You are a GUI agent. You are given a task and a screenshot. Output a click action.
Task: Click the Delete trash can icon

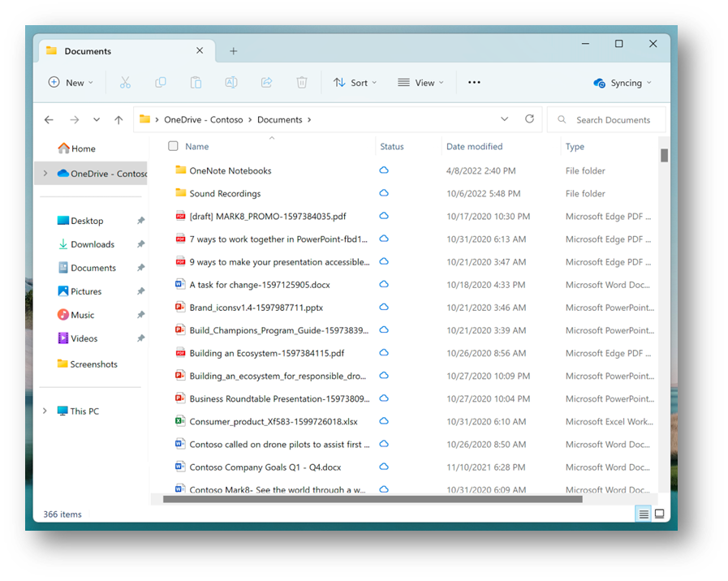[301, 83]
